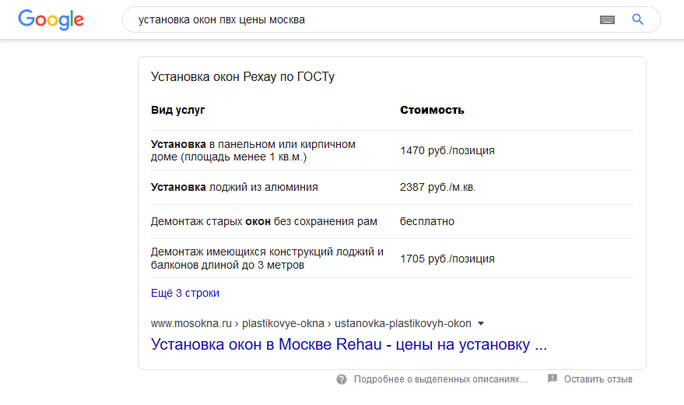Click the feedback flag icon
This screenshot has height=405, width=684.
[552, 378]
